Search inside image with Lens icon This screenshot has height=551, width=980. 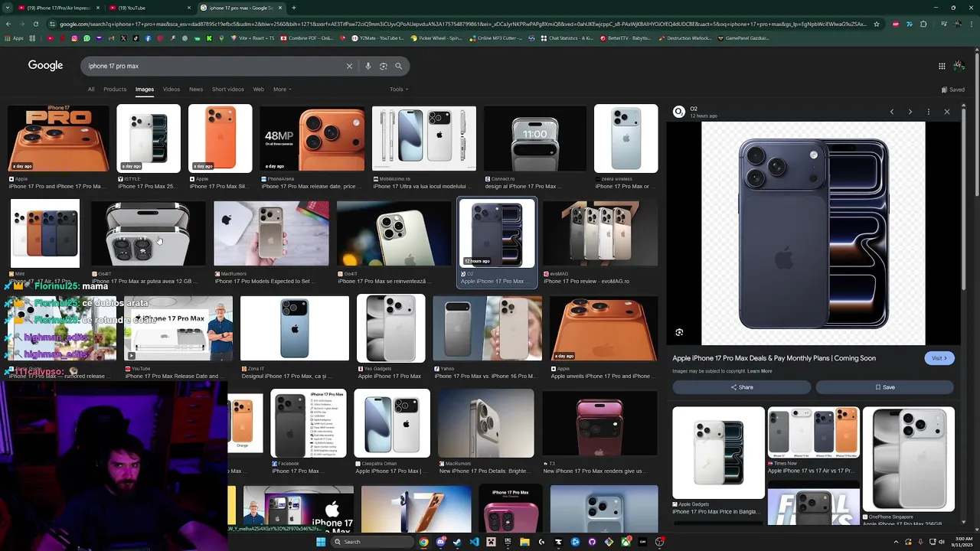click(x=679, y=332)
